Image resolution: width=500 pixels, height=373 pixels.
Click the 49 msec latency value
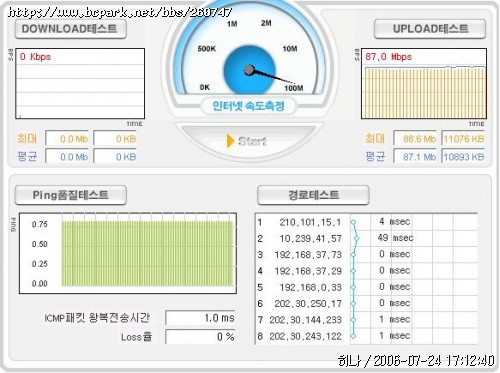[395, 238]
